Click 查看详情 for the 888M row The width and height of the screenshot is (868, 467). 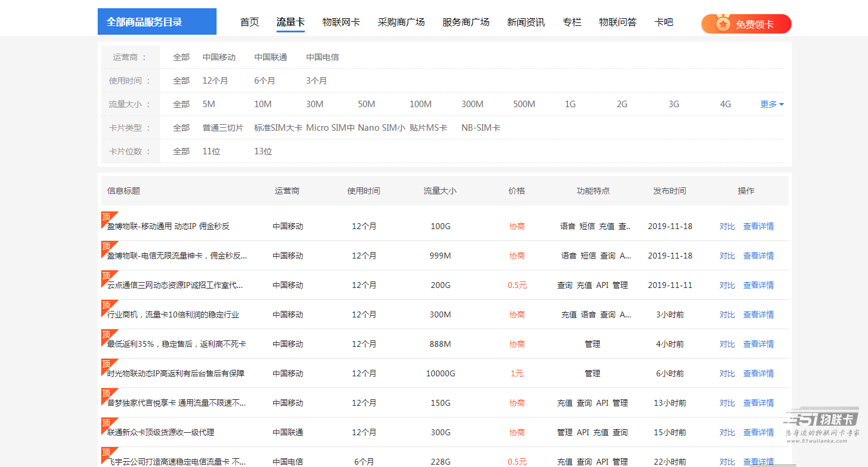pyautogui.click(x=759, y=344)
